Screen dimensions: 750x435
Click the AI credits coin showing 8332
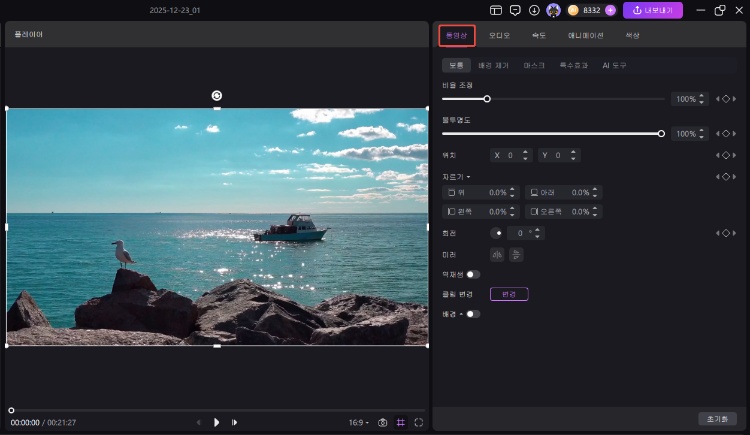[x=573, y=10]
